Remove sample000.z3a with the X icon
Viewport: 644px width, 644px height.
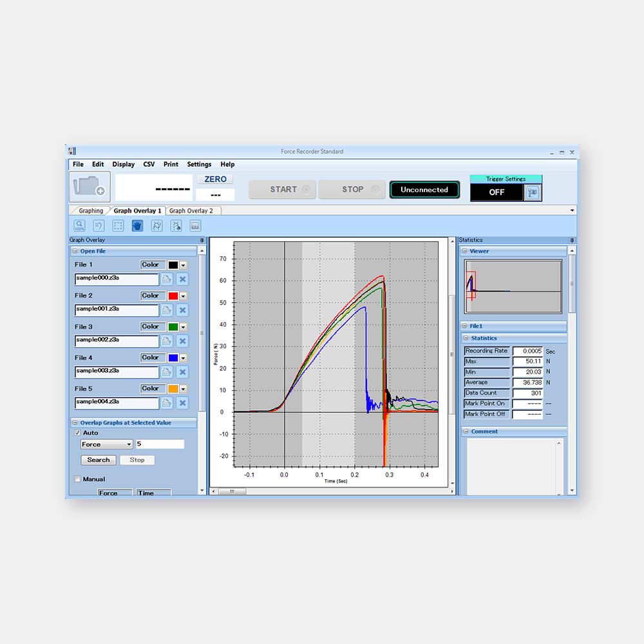[182, 279]
